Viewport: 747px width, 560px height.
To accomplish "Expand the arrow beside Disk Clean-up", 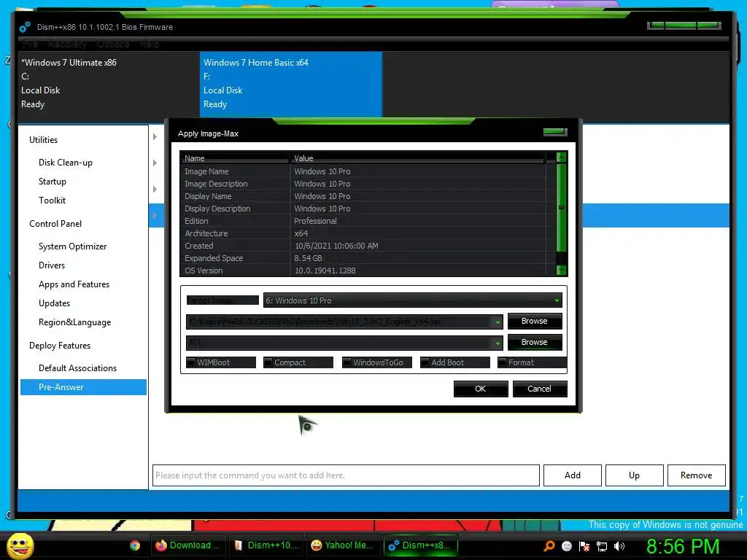I will tap(155, 163).
